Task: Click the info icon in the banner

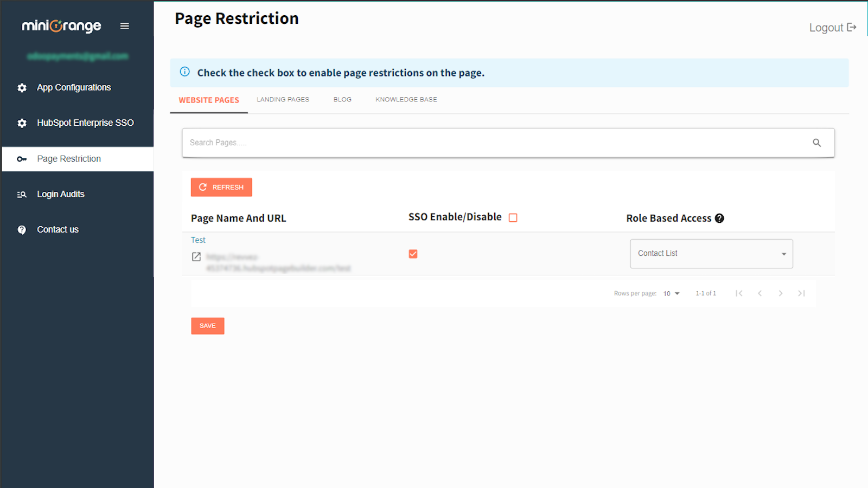Action: coord(184,72)
